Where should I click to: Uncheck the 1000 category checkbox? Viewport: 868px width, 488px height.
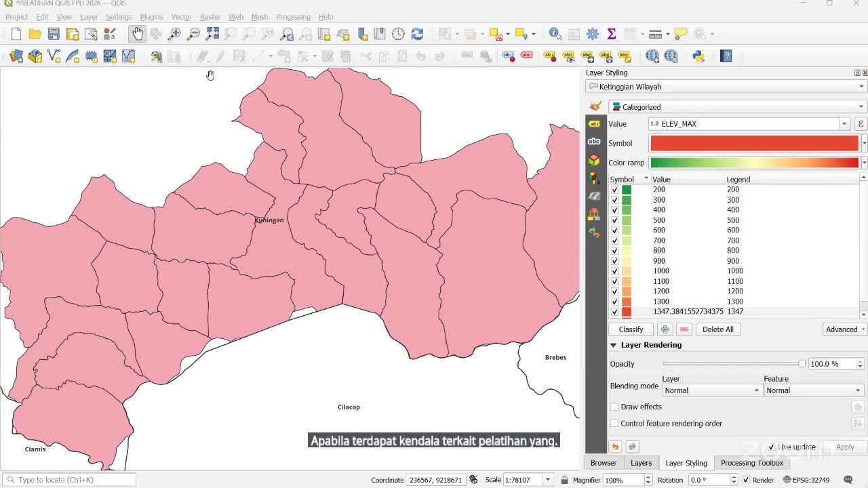pos(614,271)
